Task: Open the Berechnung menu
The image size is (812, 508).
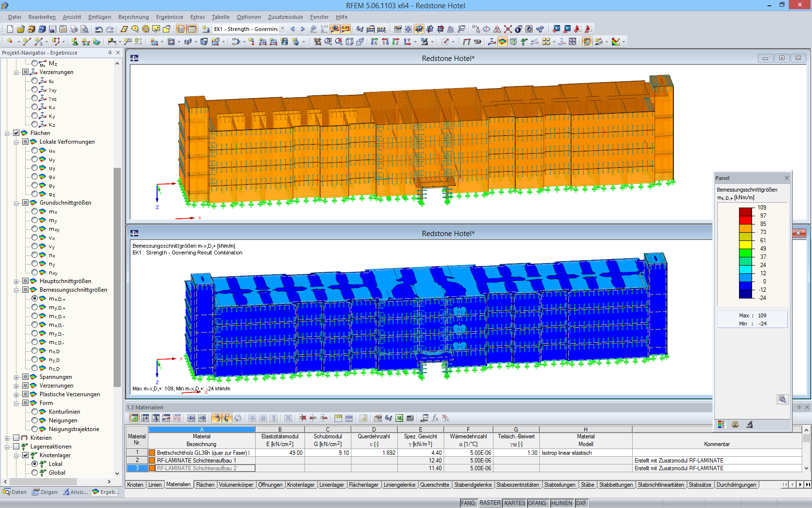Action: pyautogui.click(x=133, y=17)
